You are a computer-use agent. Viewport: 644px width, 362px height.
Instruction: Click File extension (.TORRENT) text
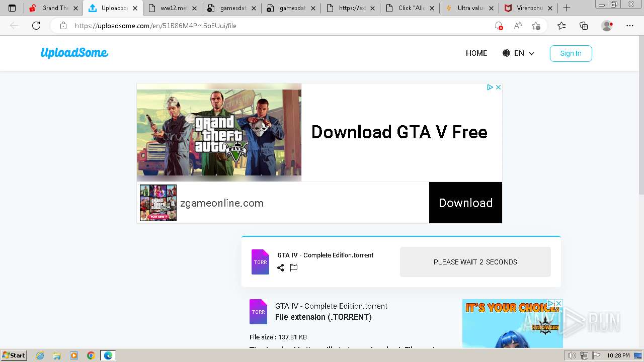(324, 317)
